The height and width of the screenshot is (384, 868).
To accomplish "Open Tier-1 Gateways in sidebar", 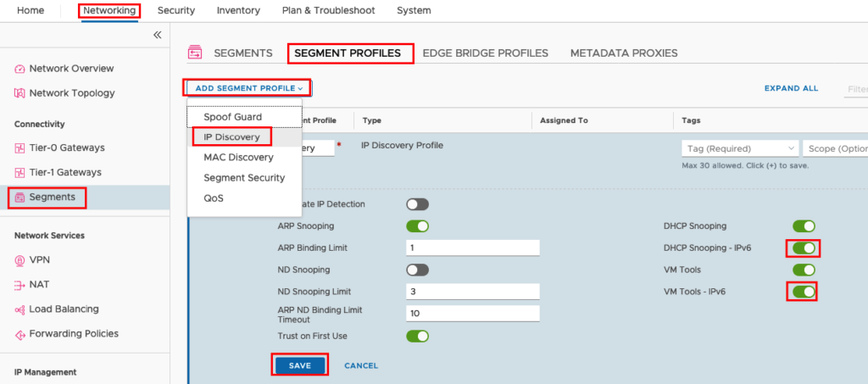I will pyautogui.click(x=65, y=172).
